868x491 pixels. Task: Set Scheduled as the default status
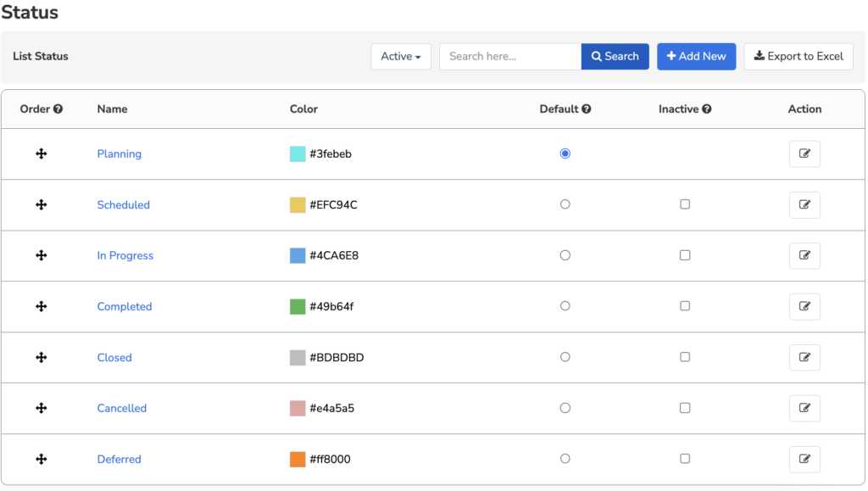point(565,204)
